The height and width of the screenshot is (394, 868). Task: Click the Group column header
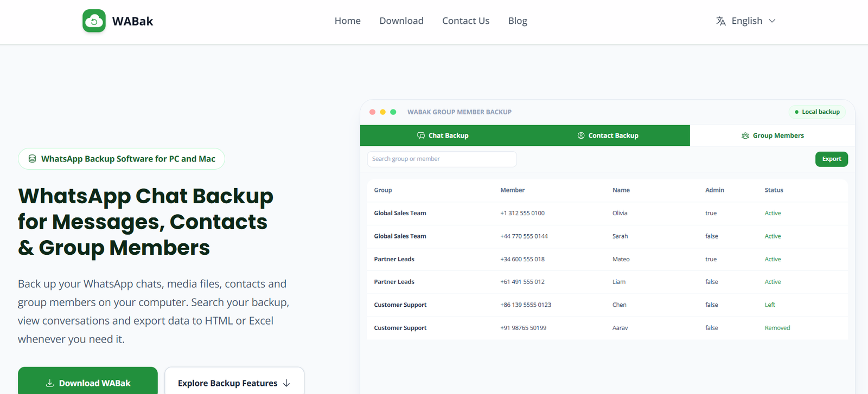point(383,190)
